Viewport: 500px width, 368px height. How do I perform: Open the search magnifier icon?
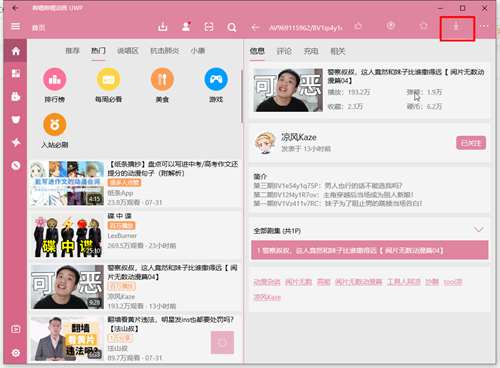tap(232, 27)
